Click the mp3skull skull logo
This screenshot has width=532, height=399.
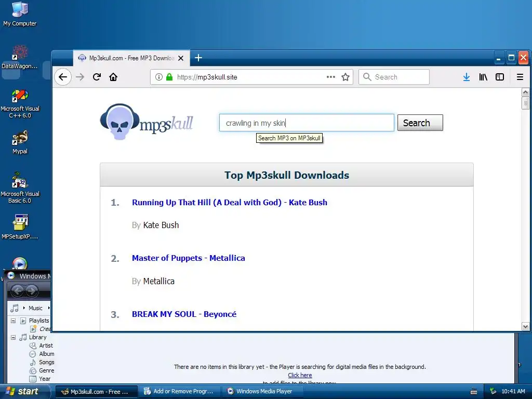coord(147,122)
